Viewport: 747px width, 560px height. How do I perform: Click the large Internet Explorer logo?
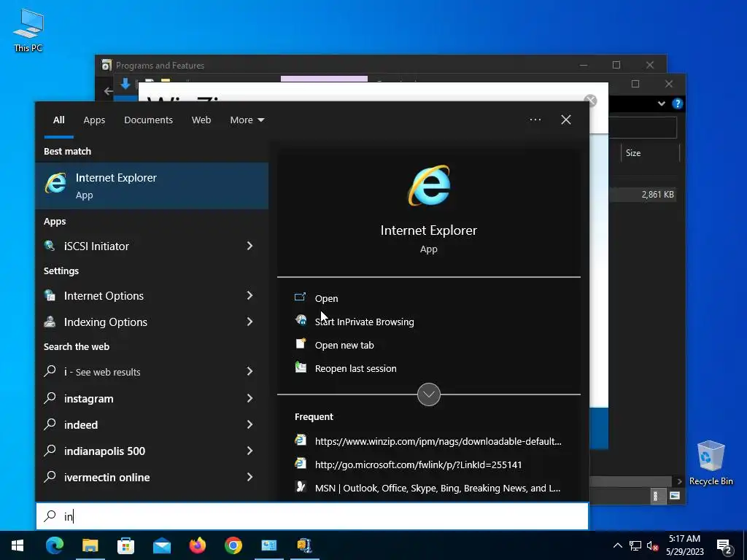coord(429,185)
